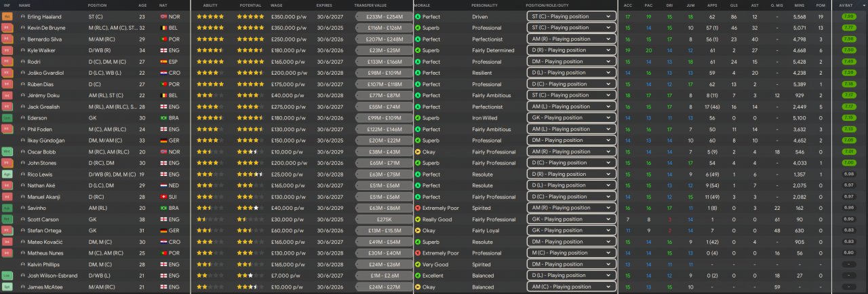
Task: Sort by the TRANSFER VALUE column header
Action: point(372,5)
